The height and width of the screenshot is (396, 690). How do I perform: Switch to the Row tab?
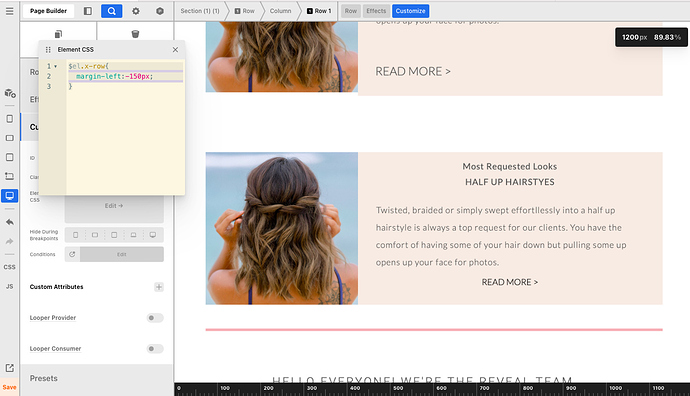(351, 11)
